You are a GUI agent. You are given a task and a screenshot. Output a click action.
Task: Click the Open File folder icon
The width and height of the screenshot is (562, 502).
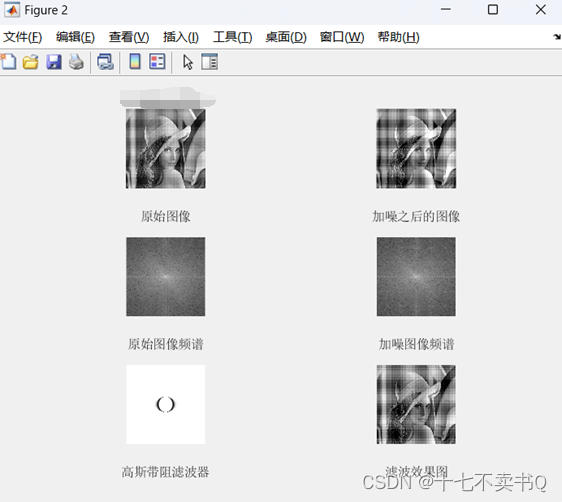click(x=30, y=62)
